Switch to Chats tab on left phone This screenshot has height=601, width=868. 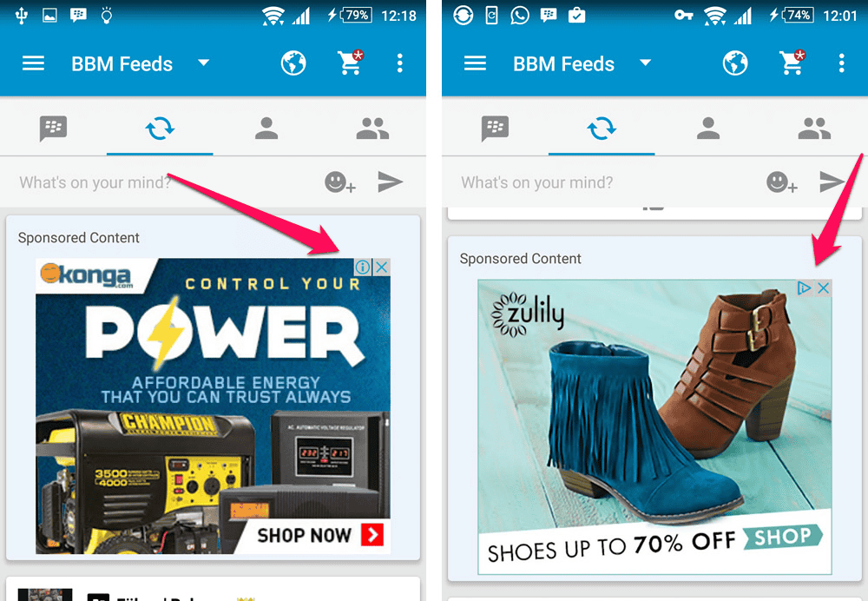(53, 129)
